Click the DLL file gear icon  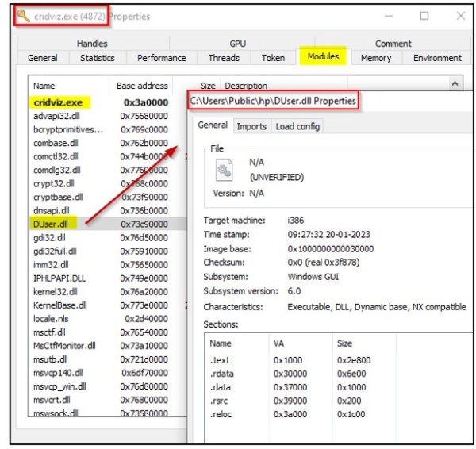(x=224, y=170)
